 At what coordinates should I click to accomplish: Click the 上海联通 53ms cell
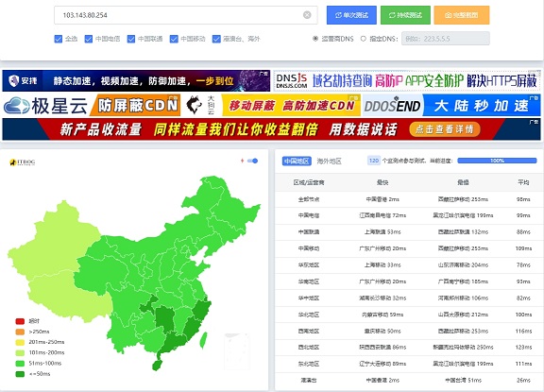[382, 231]
